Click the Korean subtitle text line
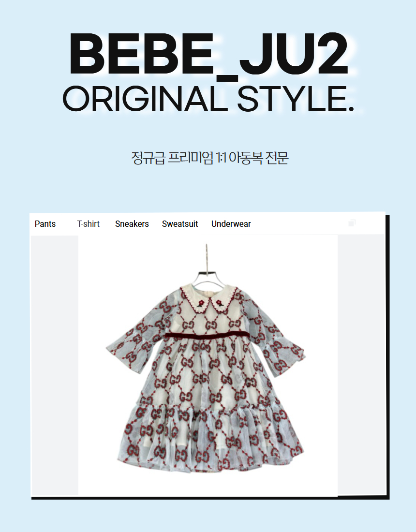 (210, 158)
